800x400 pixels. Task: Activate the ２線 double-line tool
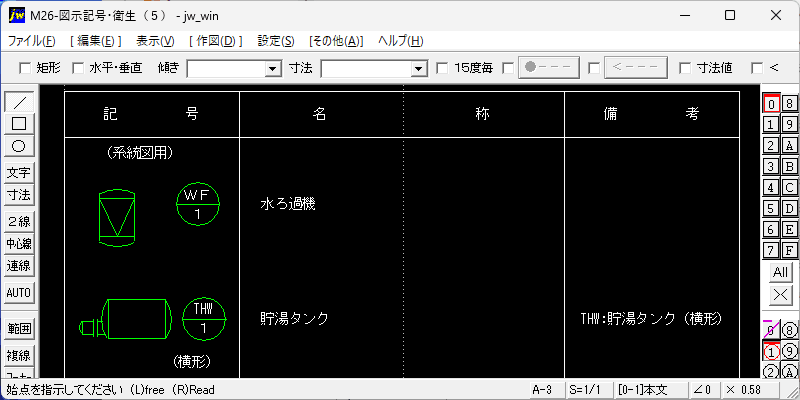click(x=19, y=221)
